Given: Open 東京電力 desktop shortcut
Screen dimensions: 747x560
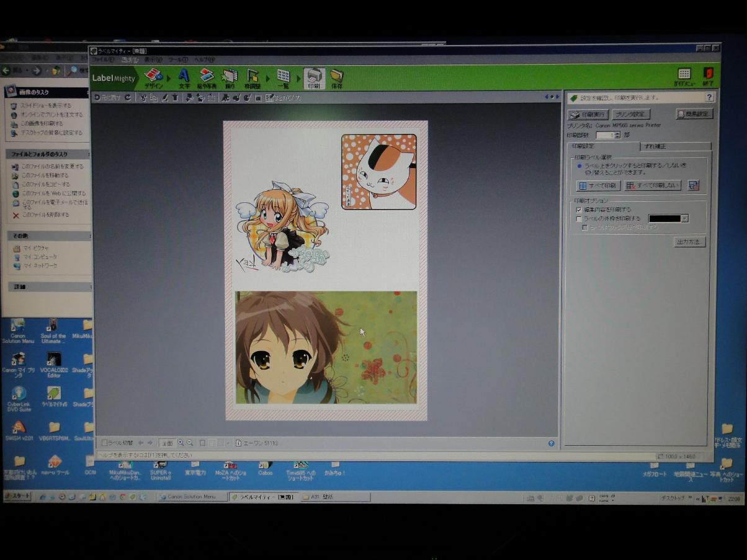Looking at the screenshot, I should pyautogui.click(x=195, y=468).
